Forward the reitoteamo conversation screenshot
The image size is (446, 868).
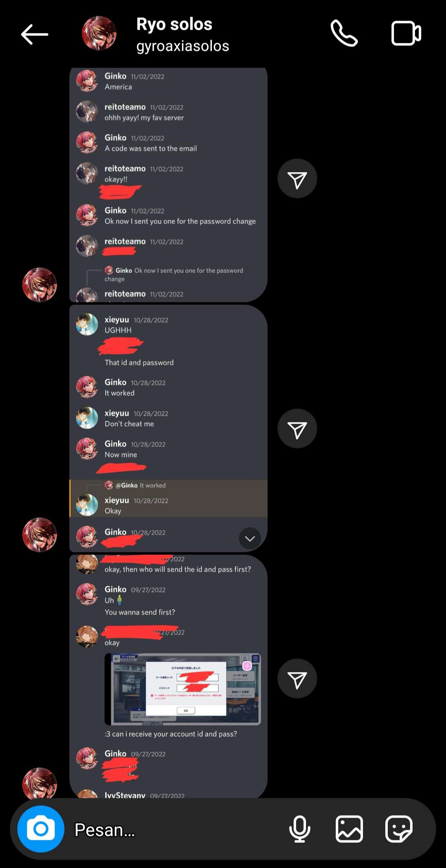pos(297,179)
